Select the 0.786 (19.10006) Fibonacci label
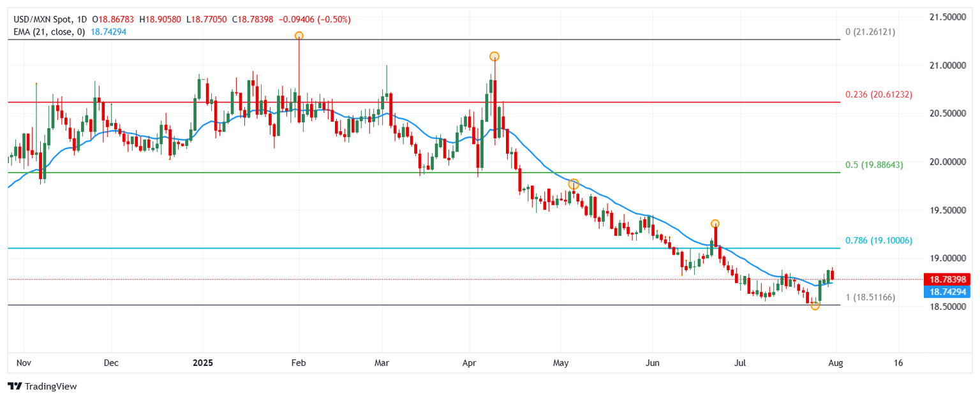980x399 pixels. tap(879, 240)
